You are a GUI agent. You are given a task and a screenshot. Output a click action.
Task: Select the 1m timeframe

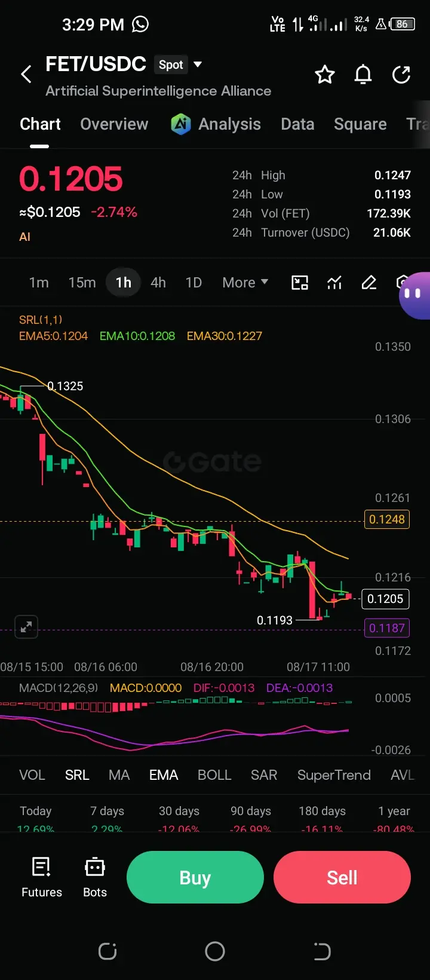pos(39,283)
